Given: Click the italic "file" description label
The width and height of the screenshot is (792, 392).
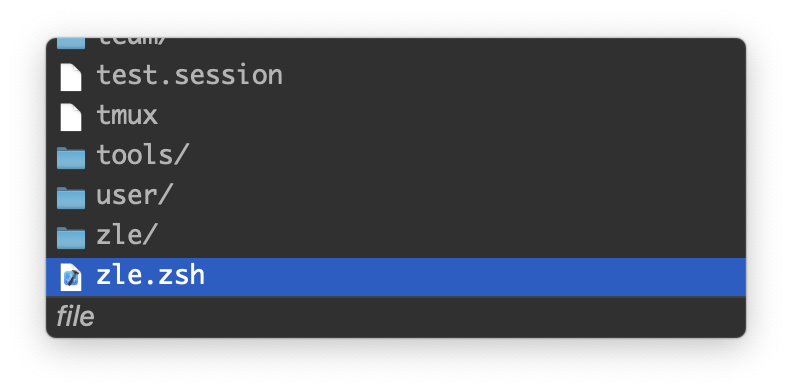Looking at the screenshot, I should click(75, 317).
